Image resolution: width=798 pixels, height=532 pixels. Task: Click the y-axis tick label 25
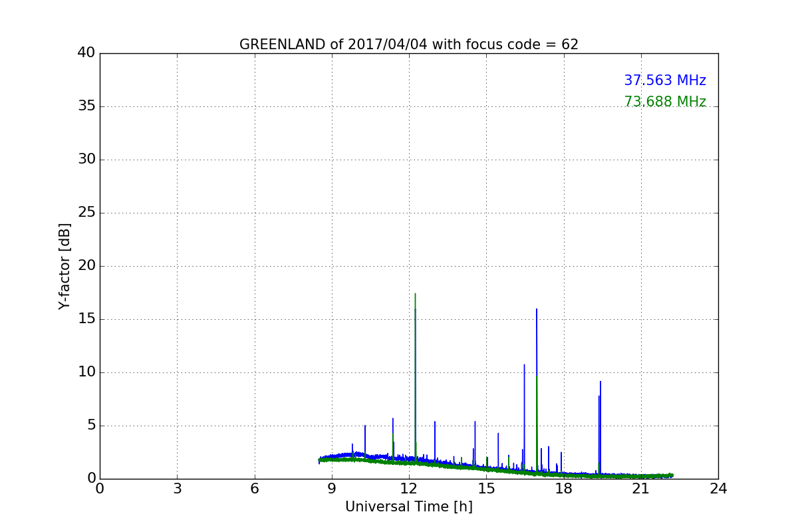86,213
